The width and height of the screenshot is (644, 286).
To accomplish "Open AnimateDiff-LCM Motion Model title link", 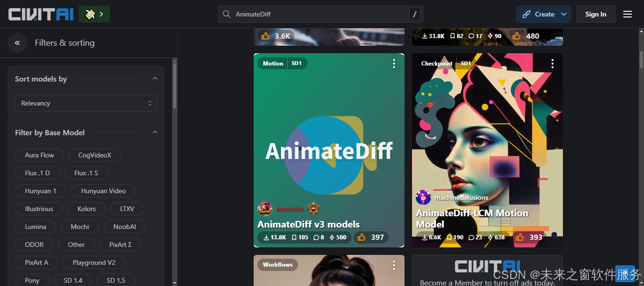I will click(x=472, y=219).
